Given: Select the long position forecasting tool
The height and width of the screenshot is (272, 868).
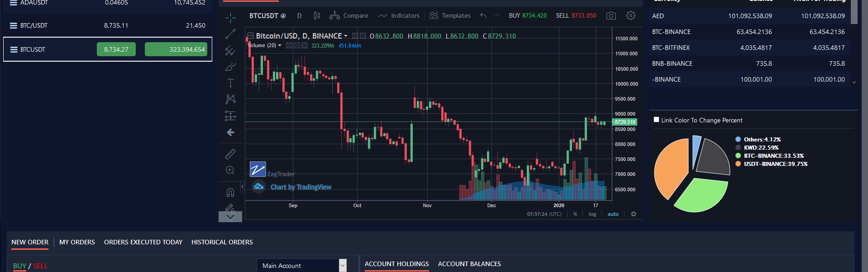Looking at the screenshot, I should [230, 116].
